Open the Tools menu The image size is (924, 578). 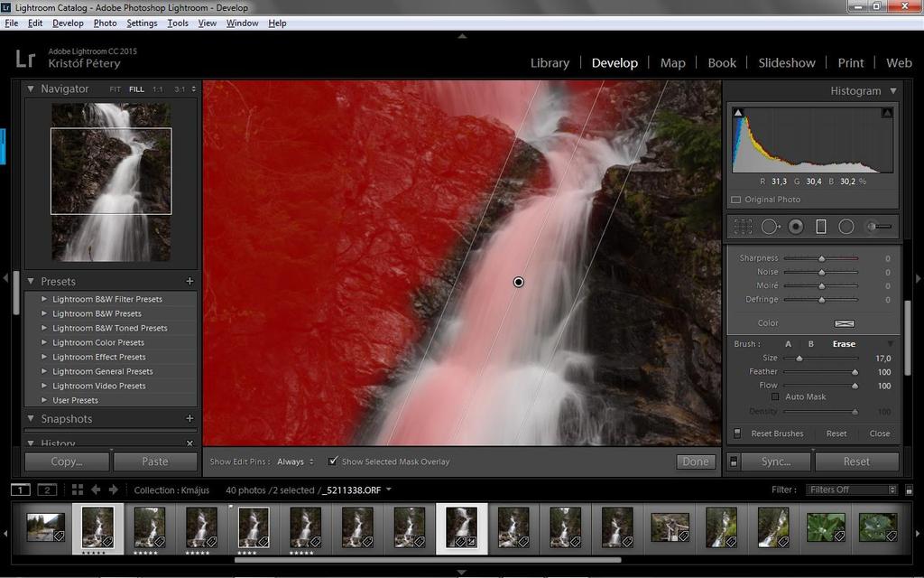[x=178, y=23]
